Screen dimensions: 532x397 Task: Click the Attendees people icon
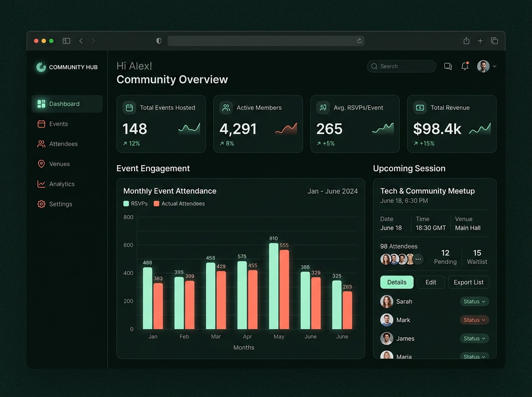click(41, 144)
